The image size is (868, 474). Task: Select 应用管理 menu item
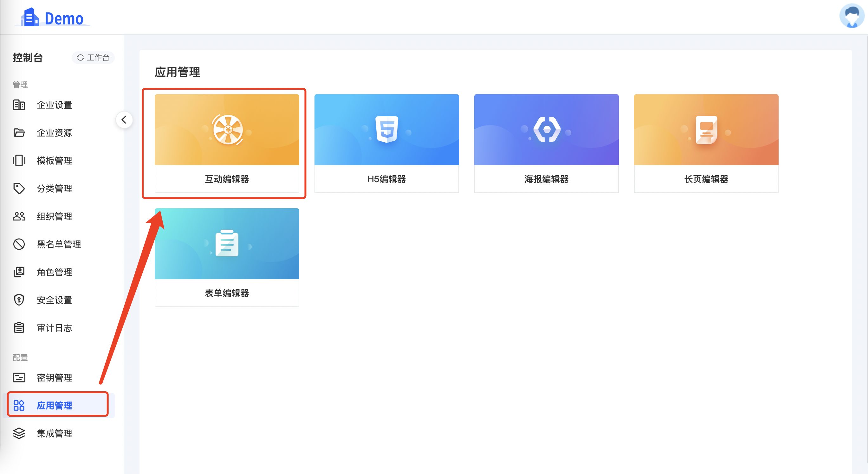(59, 406)
